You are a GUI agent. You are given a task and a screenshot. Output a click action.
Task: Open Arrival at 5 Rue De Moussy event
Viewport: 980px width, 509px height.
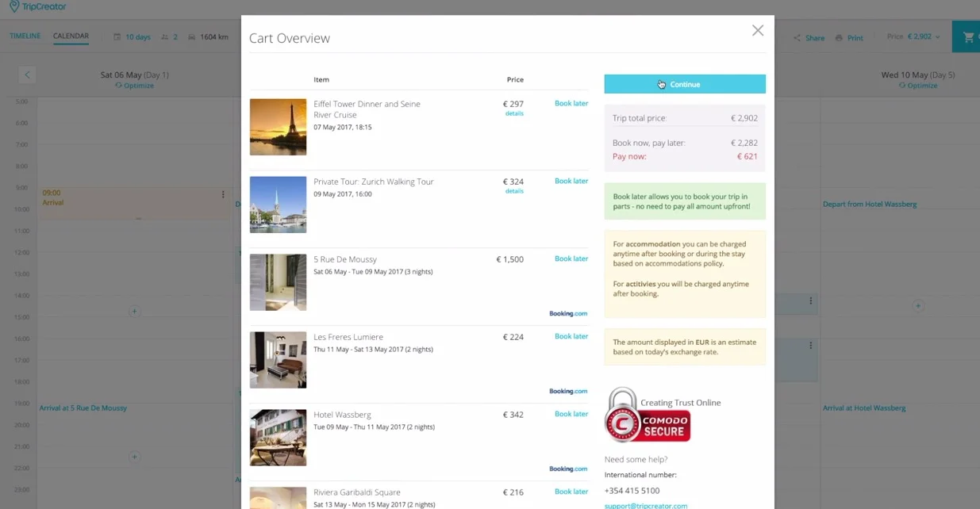pos(83,408)
